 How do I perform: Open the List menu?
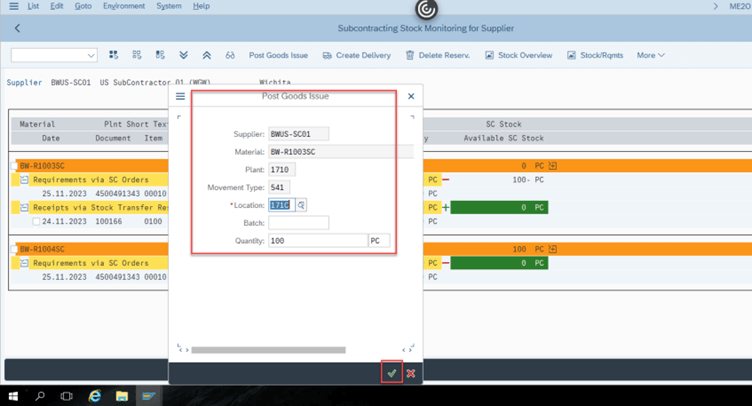click(x=33, y=6)
